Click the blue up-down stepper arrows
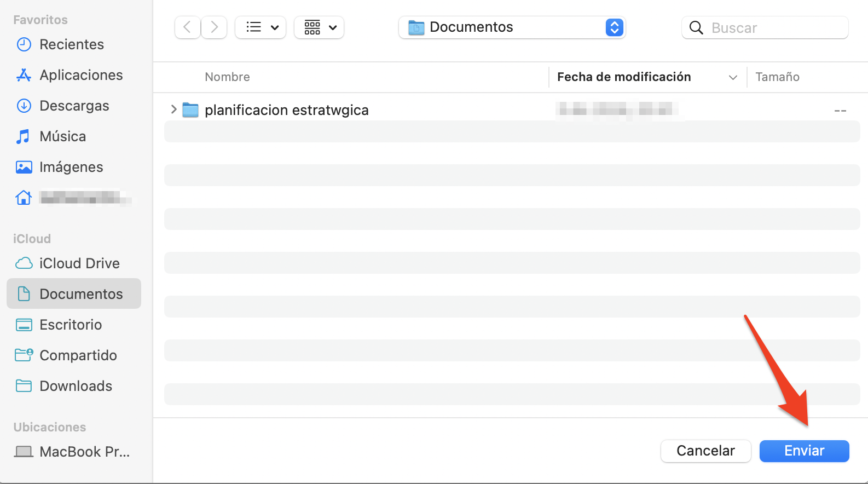The image size is (868, 484). click(x=615, y=27)
